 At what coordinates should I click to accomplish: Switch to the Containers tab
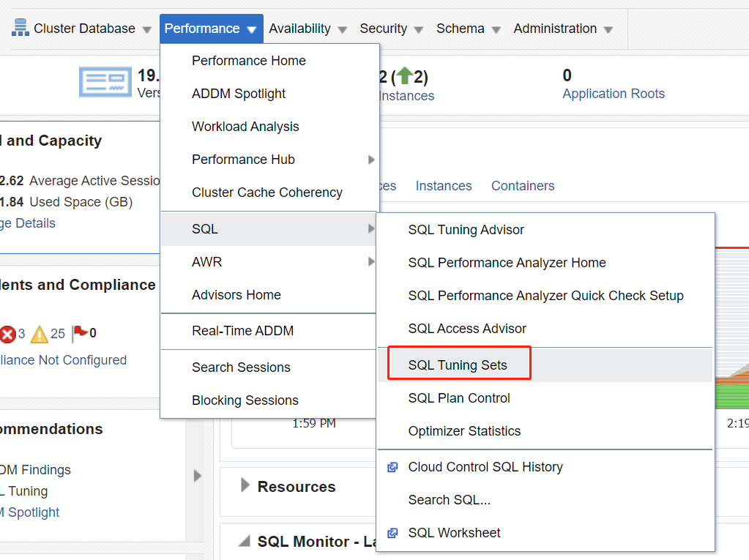pyautogui.click(x=523, y=186)
